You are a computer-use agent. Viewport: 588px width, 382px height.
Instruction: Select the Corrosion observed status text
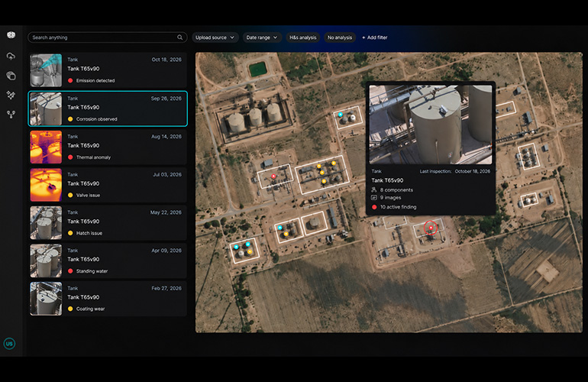tap(97, 119)
